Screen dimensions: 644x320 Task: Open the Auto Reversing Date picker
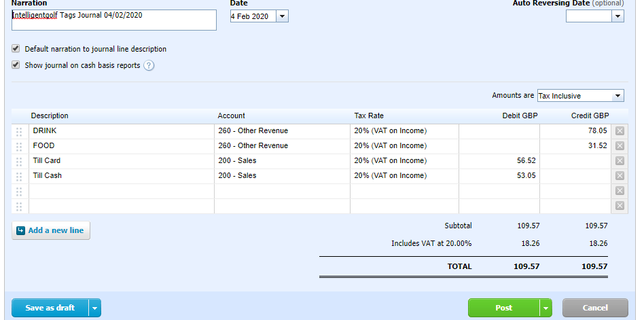click(x=618, y=16)
